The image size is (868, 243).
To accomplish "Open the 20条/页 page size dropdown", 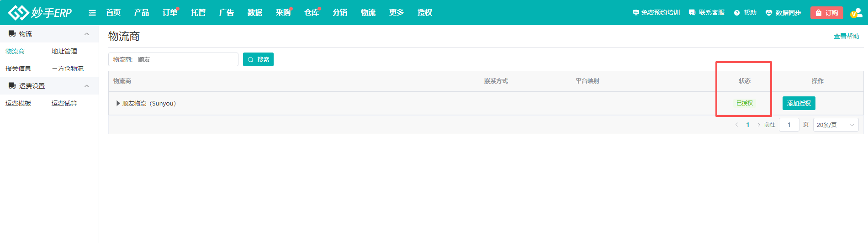I will (836, 125).
